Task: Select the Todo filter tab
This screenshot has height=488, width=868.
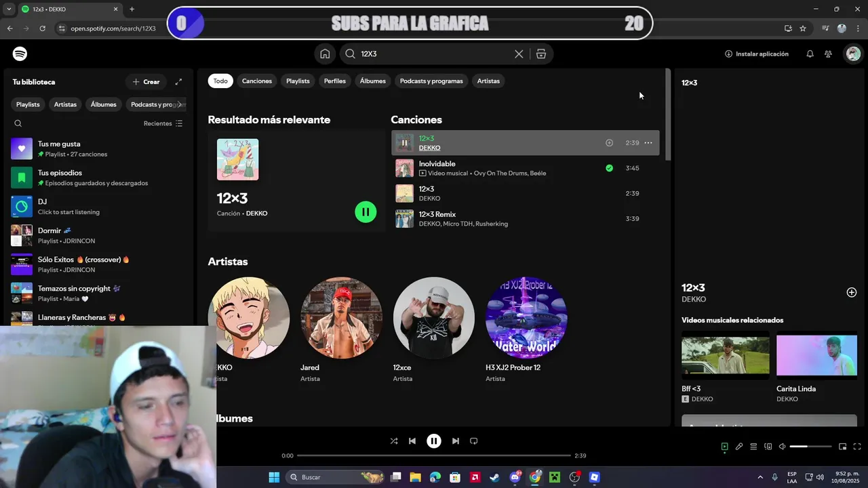Action: [220, 81]
